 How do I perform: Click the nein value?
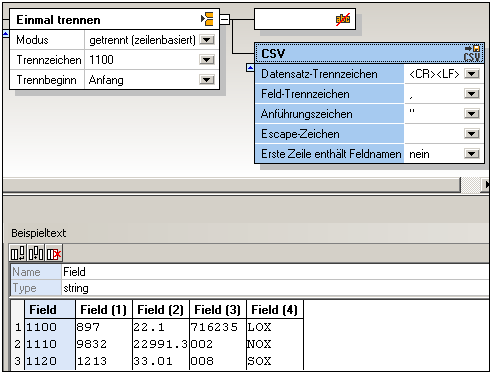coord(419,154)
